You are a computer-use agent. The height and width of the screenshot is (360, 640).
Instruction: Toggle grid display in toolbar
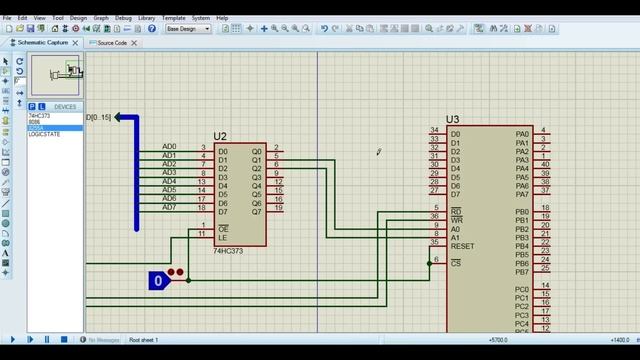(x=236, y=29)
